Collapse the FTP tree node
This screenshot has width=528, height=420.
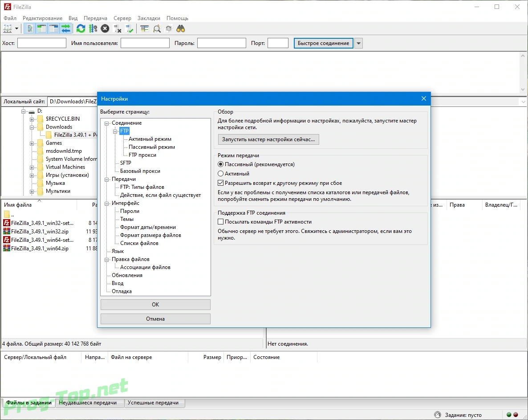coord(115,131)
